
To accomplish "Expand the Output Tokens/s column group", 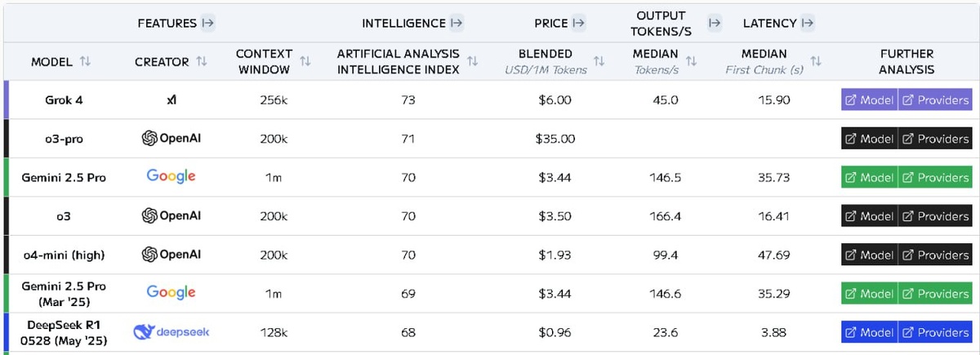I will coord(715,23).
